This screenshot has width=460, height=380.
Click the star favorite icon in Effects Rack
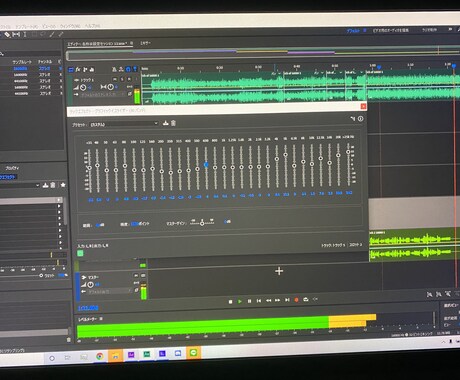63,185
